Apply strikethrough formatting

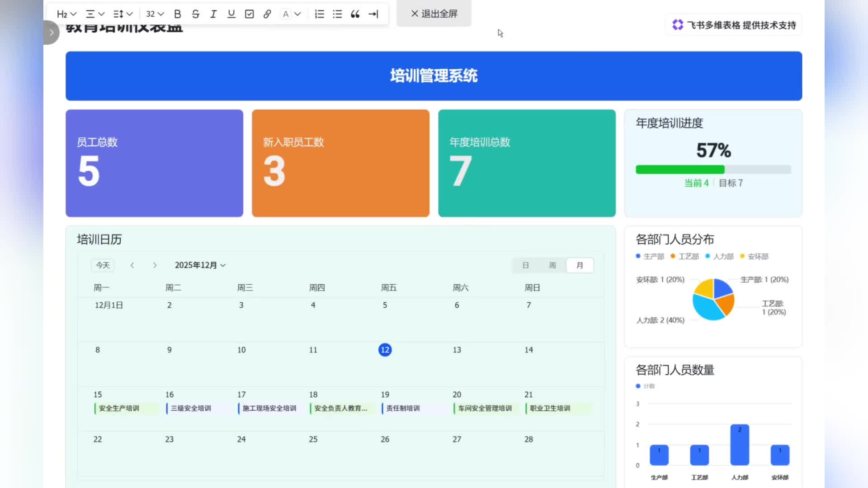point(195,14)
